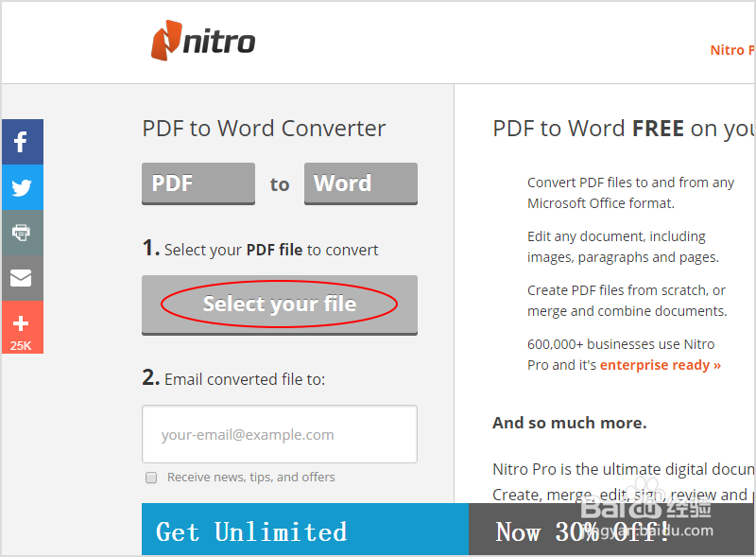
Task: Click 'Convert PDF files to and from any' text
Action: pyautogui.click(x=630, y=183)
